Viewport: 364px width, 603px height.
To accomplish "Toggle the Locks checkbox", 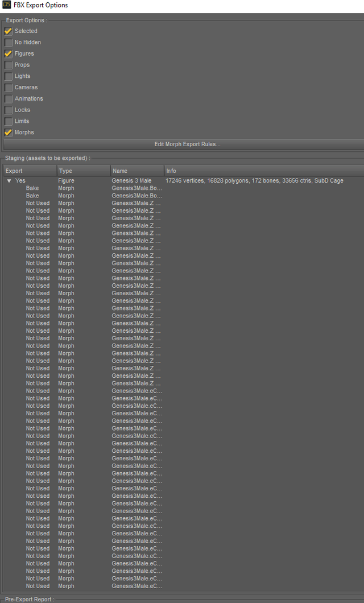I will pos(9,110).
